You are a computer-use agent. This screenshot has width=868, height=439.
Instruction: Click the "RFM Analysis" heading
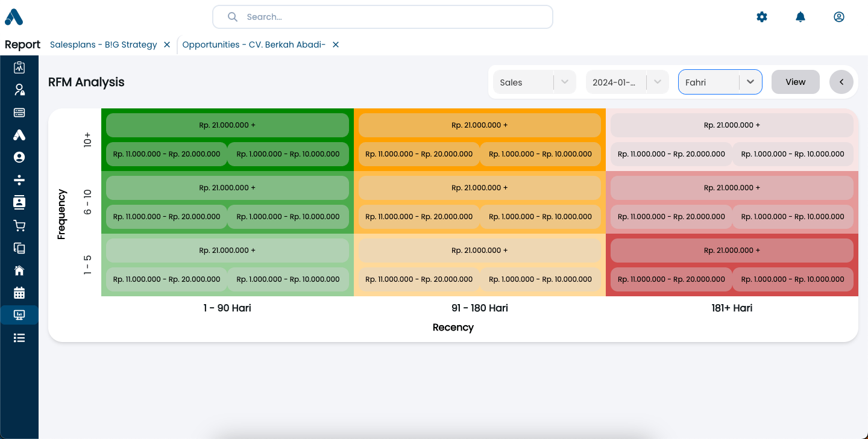[86, 82]
